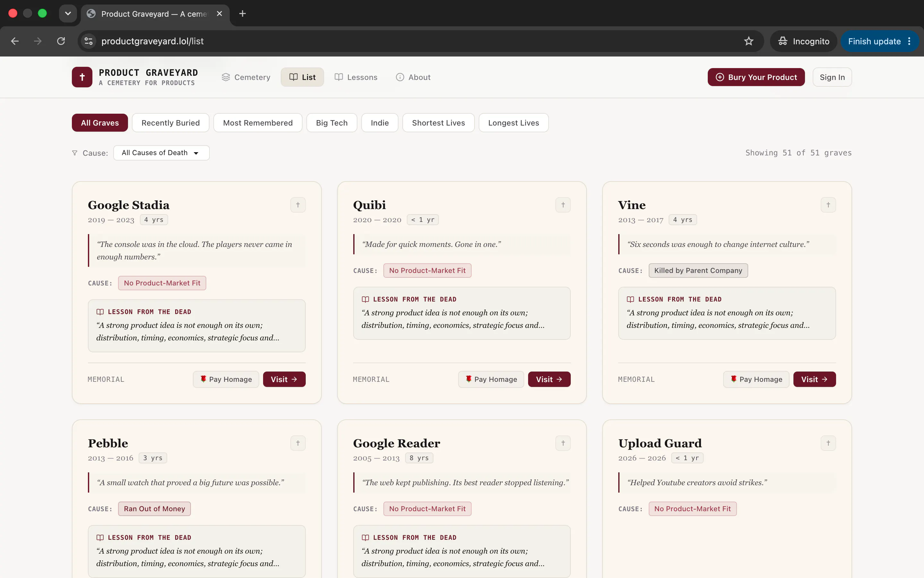Image resolution: width=924 pixels, height=578 pixels.
Task: Click the Google Reader title
Action: tap(396, 443)
